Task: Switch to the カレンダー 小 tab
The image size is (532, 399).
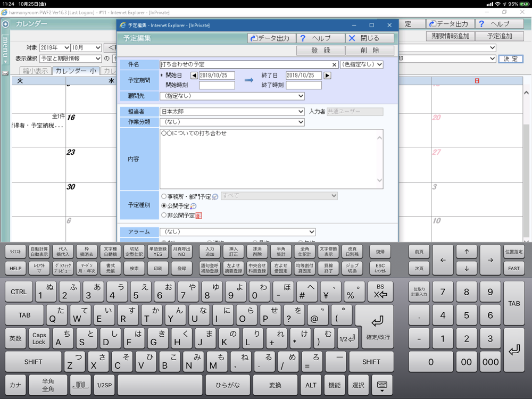Action: click(x=76, y=71)
